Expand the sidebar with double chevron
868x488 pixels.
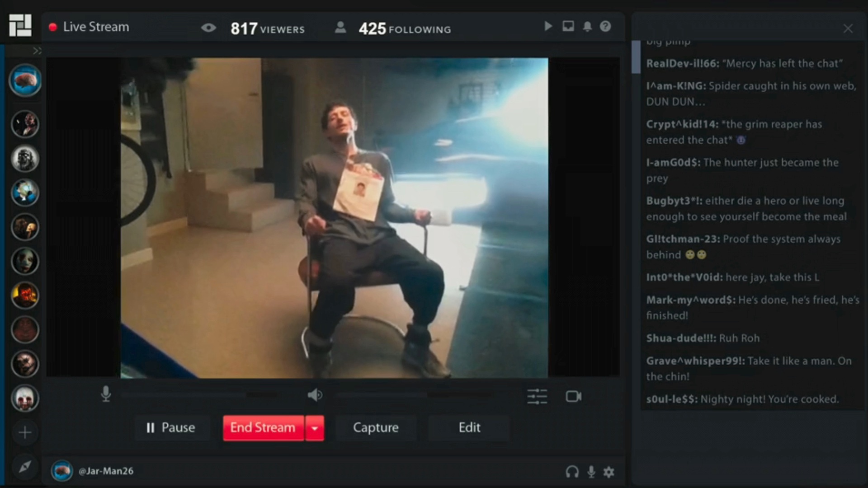(x=37, y=51)
